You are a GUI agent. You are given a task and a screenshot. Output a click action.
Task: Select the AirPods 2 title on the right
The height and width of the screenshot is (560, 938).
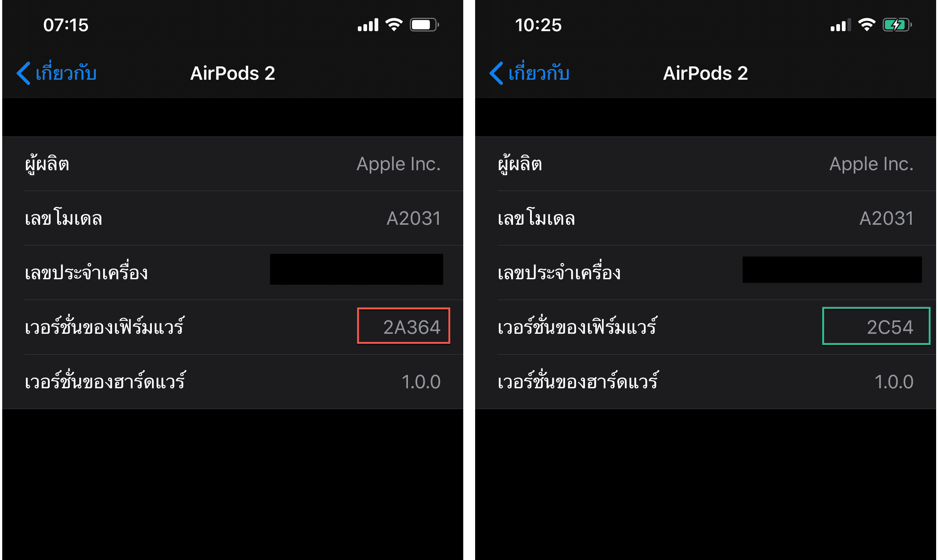705,73
